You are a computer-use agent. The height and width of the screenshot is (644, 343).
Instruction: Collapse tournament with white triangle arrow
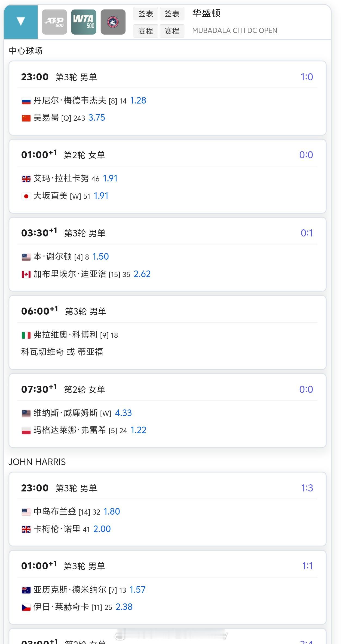(x=21, y=22)
